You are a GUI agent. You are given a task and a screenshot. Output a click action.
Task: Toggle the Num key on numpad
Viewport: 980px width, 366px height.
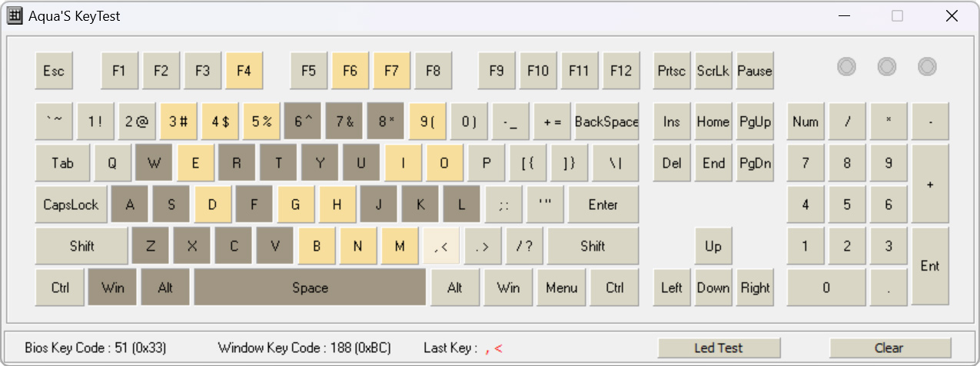click(x=805, y=121)
